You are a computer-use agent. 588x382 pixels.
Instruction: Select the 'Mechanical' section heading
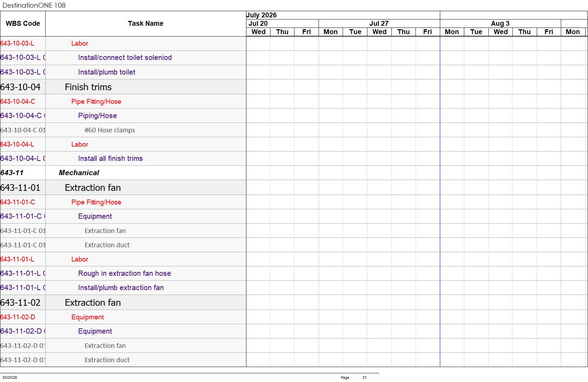point(79,173)
